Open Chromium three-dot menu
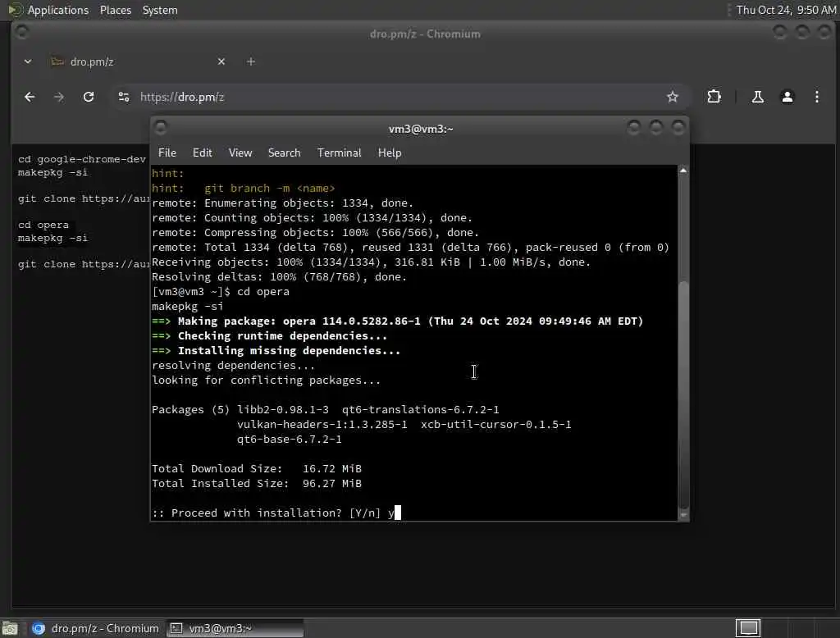This screenshot has width=840, height=638. 816,97
